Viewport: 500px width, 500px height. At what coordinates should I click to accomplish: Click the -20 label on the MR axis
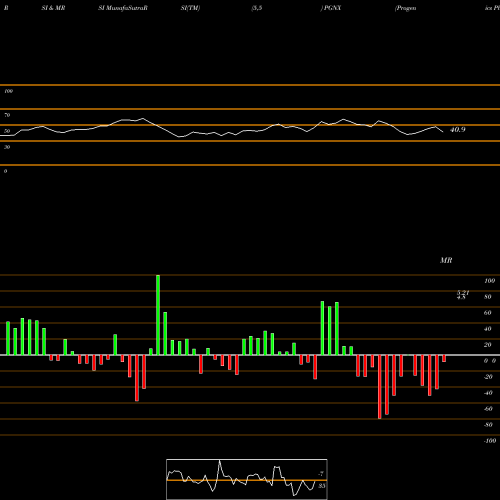[x=488, y=377]
